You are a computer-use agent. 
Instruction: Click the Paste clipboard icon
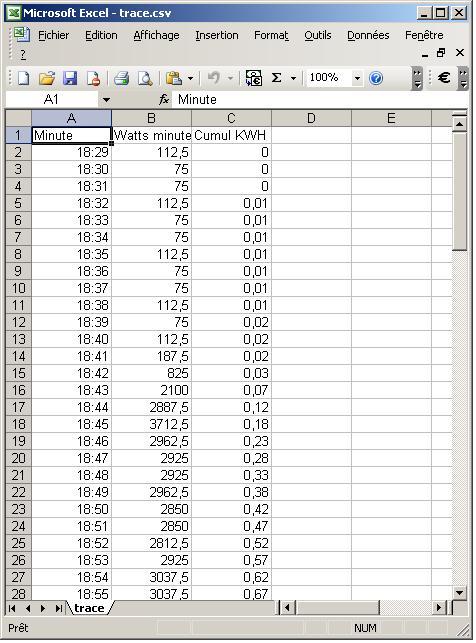(x=174, y=78)
